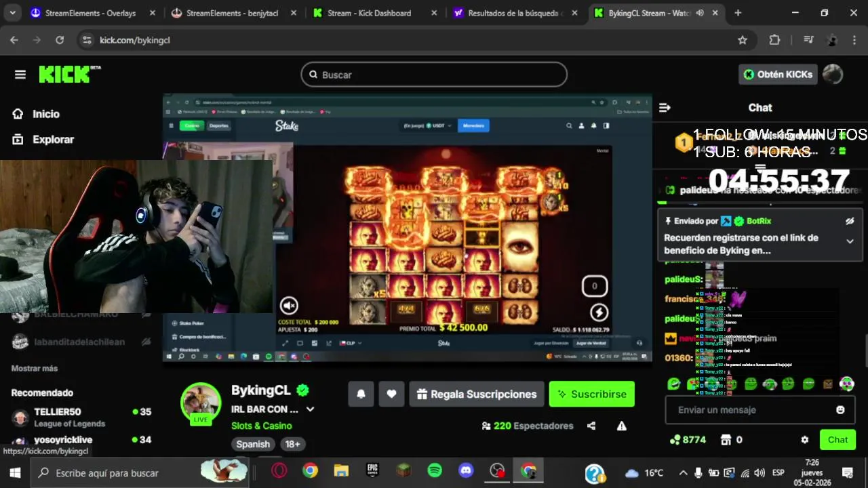Expand the IRL BAR CON stream title
This screenshot has width=868, height=488.
(x=310, y=409)
